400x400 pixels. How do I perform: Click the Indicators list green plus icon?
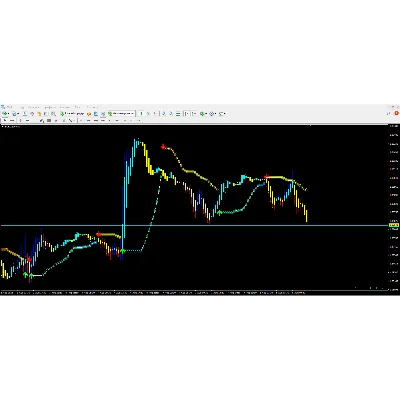pos(202,114)
